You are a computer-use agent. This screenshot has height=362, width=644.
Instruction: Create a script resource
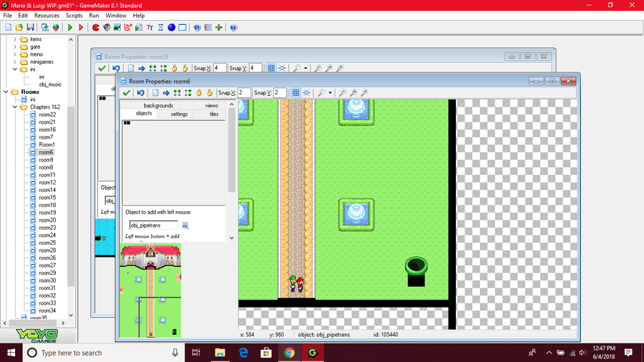139,27
